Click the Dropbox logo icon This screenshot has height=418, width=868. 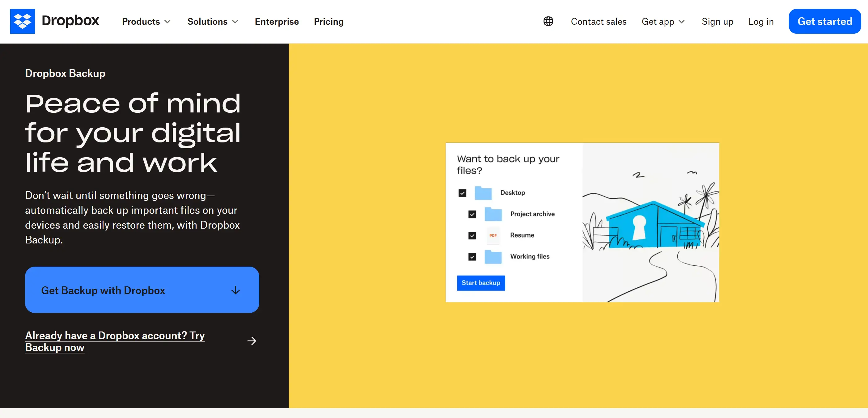(22, 21)
